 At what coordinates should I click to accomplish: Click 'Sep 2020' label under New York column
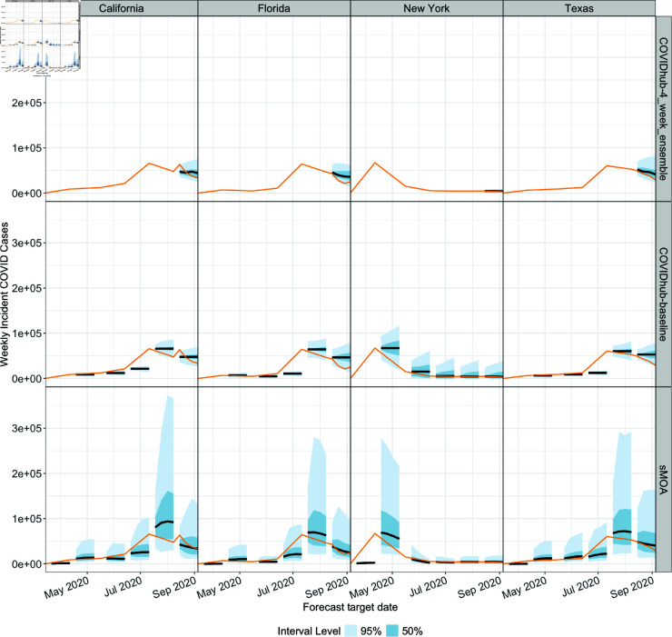(479, 587)
